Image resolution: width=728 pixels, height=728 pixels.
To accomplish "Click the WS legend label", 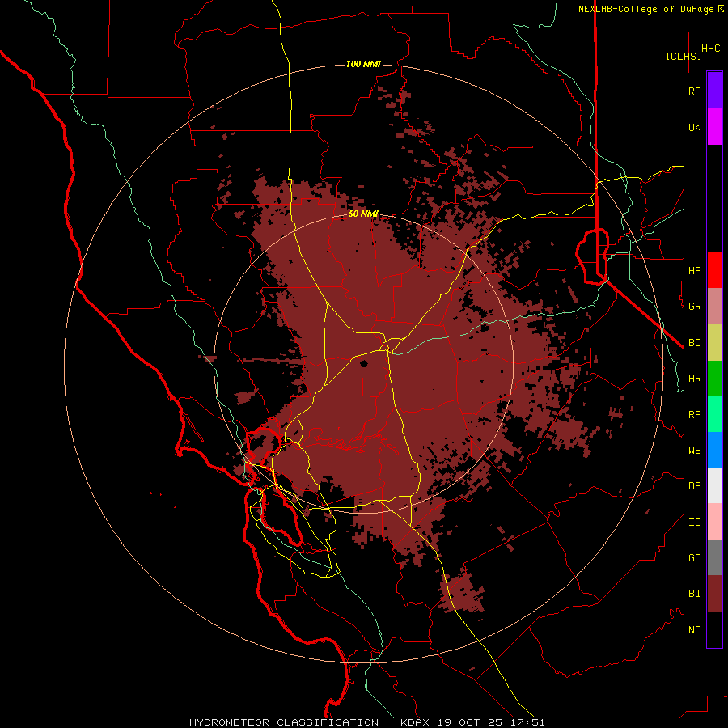I will [694, 451].
